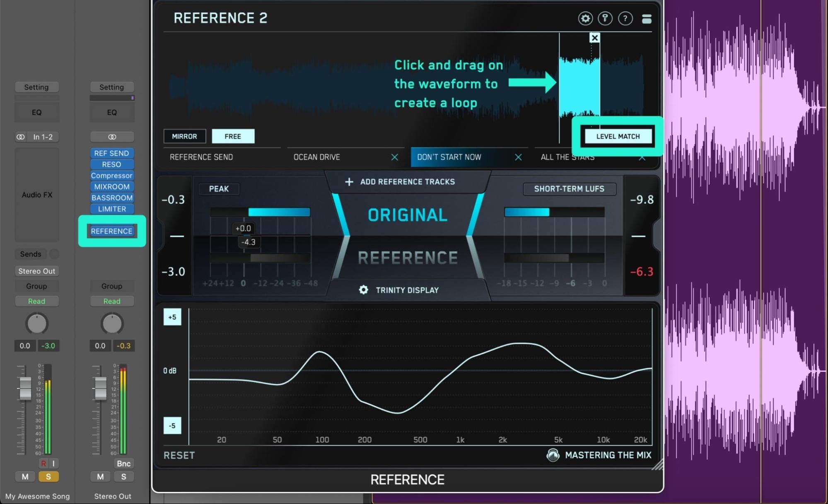
Task: Click the key/license icon in header
Action: click(x=605, y=18)
